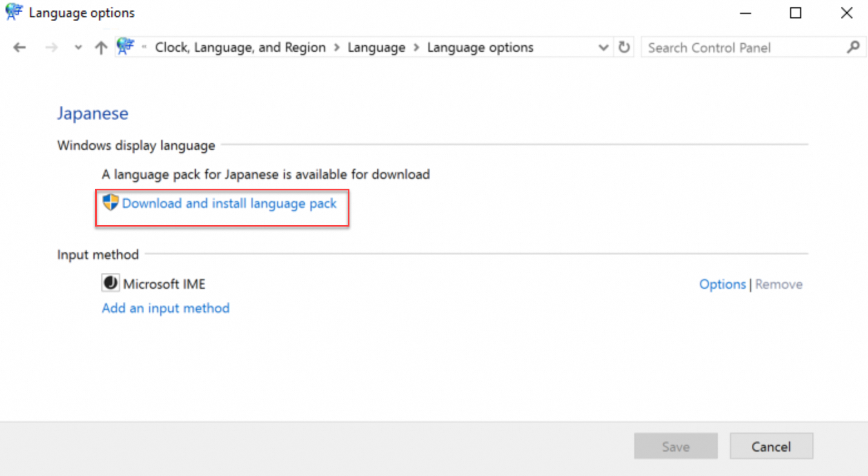The height and width of the screenshot is (476, 868).
Task: Click the Save button
Action: point(675,446)
